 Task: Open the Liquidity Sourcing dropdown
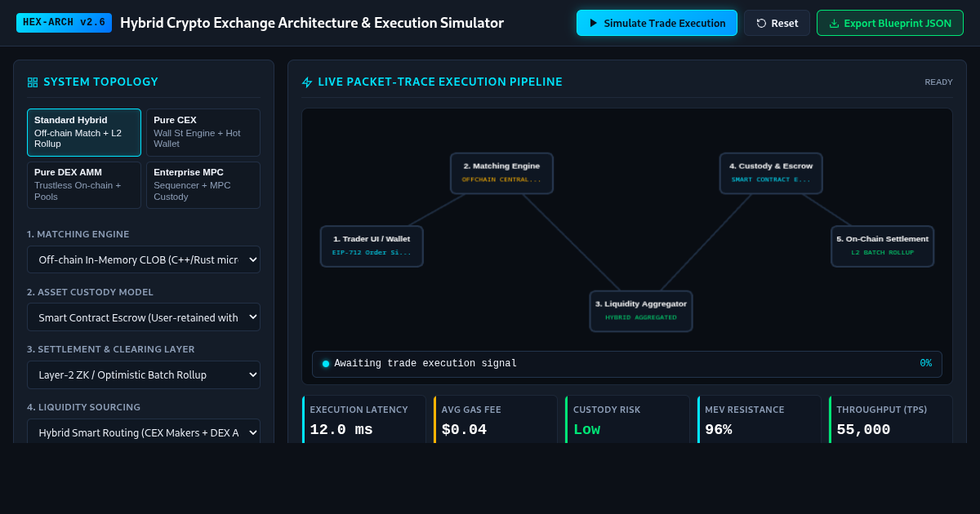point(144,432)
